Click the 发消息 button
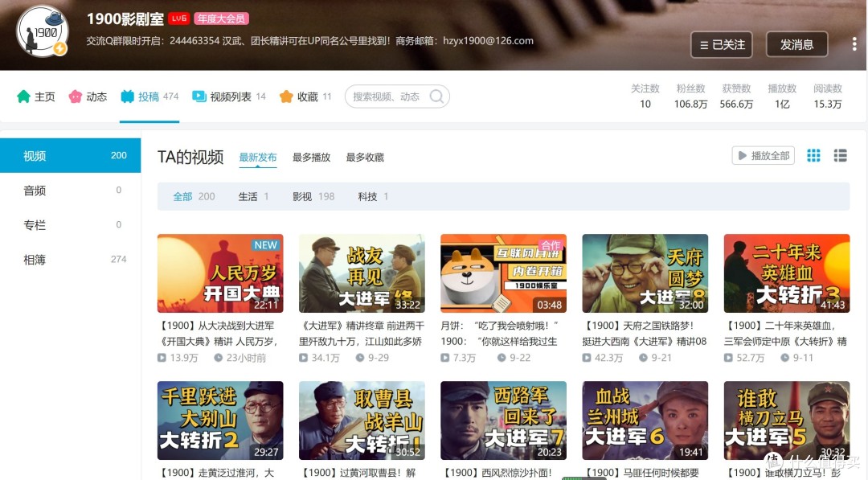The width and height of the screenshot is (868, 480). pos(796,45)
